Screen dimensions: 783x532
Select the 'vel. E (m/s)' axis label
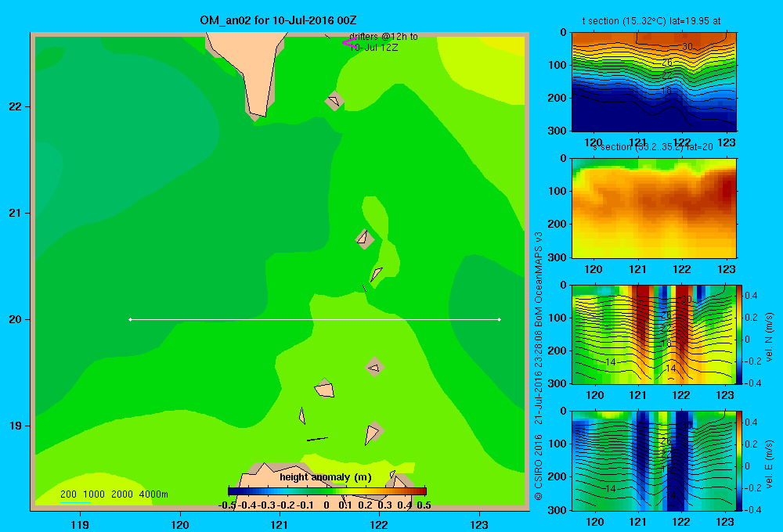click(x=770, y=464)
